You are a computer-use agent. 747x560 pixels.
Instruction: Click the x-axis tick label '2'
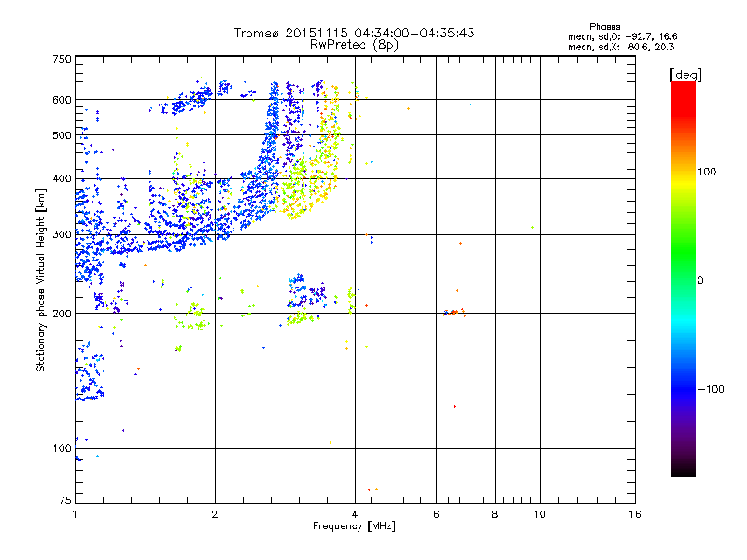[215, 514]
